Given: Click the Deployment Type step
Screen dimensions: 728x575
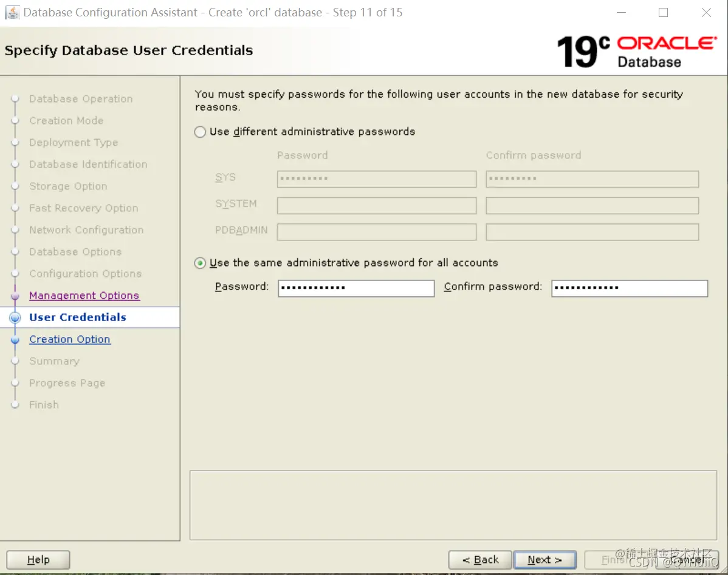Looking at the screenshot, I should coord(74,143).
